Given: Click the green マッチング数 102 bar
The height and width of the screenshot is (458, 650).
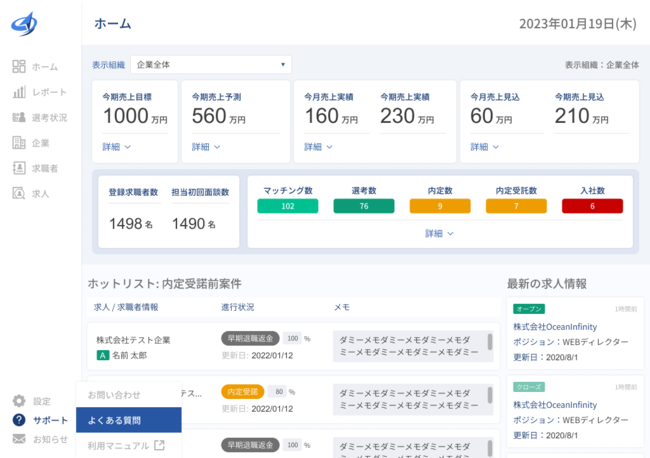Looking at the screenshot, I should (x=287, y=207).
